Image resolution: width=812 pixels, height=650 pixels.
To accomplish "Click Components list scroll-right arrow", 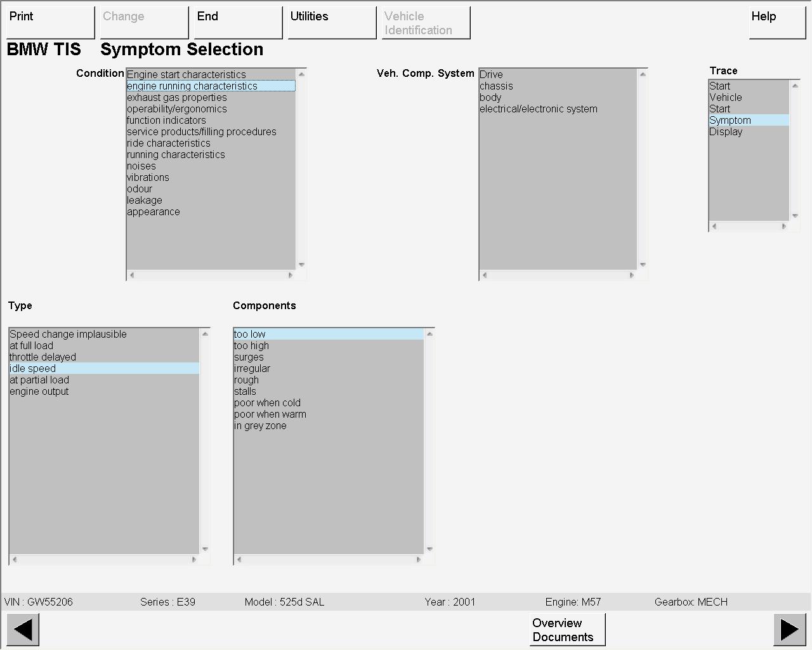I will (419, 560).
